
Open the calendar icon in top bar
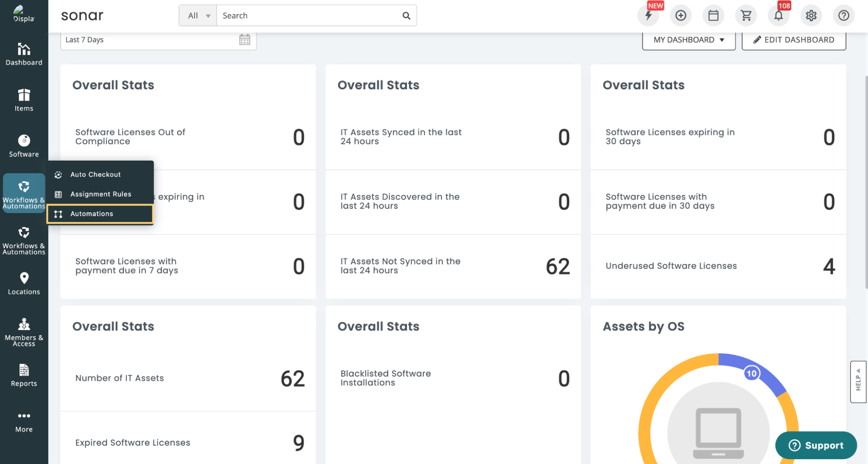click(713, 16)
